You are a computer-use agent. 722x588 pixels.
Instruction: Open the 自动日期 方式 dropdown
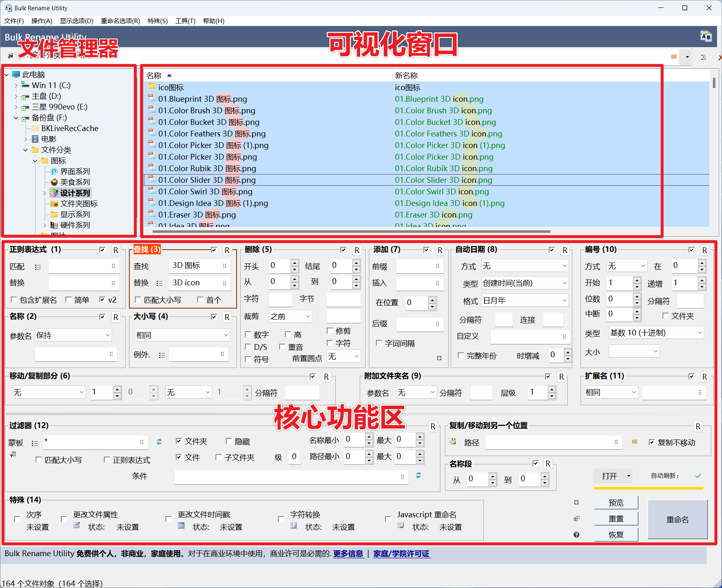click(525, 266)
